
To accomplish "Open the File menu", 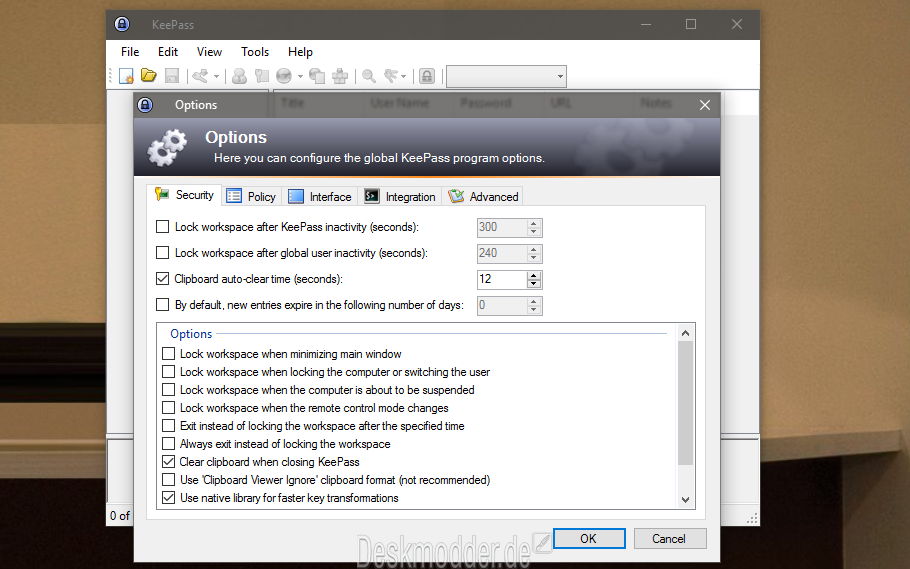I will point(130,52).
